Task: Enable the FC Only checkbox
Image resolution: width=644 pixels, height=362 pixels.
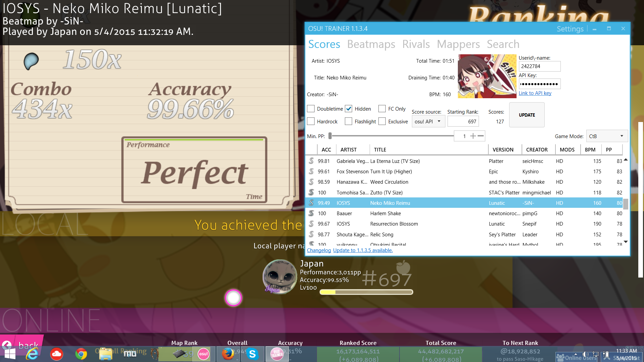Action: [382, 109]
